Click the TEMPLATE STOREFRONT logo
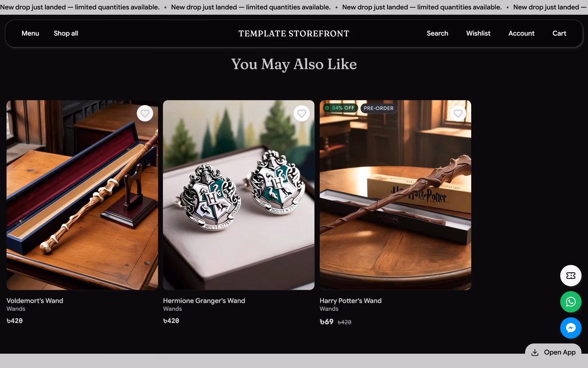The height and width of the screenshot is (368, 588). click(x=294, y=34)
